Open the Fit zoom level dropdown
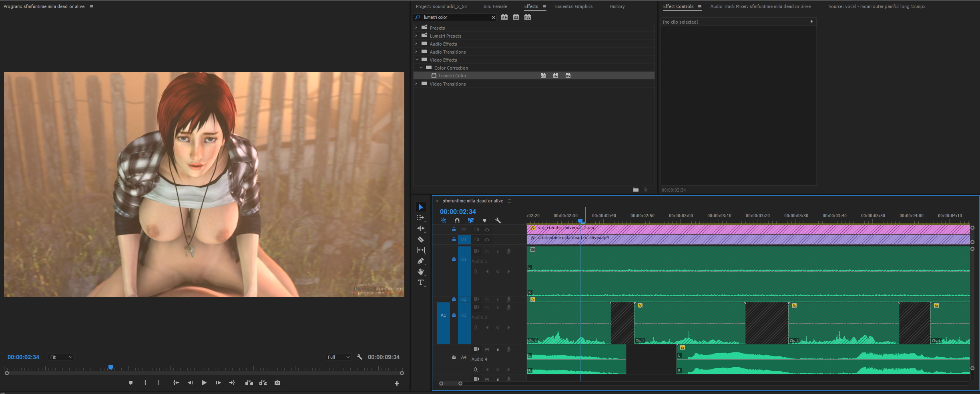Image resolution: width=980 pixels, height=394 pixels. pos(61,357)
